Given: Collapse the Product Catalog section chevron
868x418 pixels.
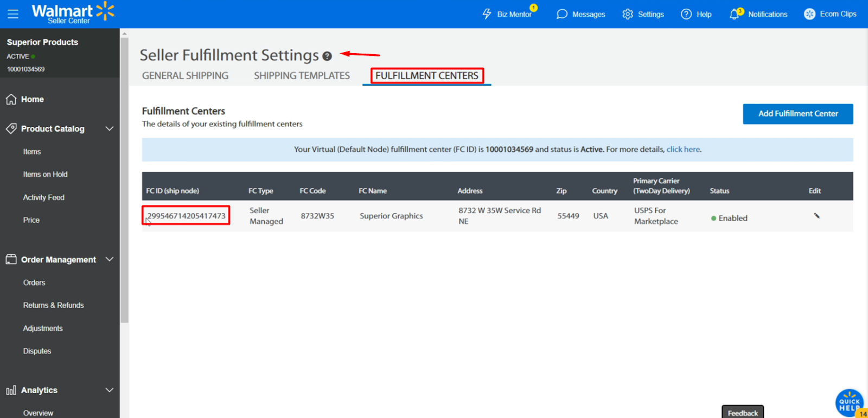Looking at the screenshot, I should pos(110,128).
